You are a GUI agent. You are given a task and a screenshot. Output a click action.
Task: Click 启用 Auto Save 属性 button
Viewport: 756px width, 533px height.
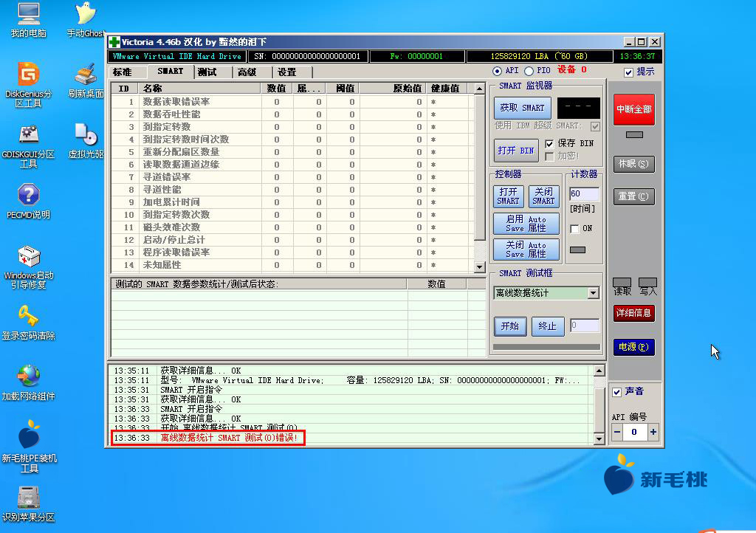pos(526,224)
